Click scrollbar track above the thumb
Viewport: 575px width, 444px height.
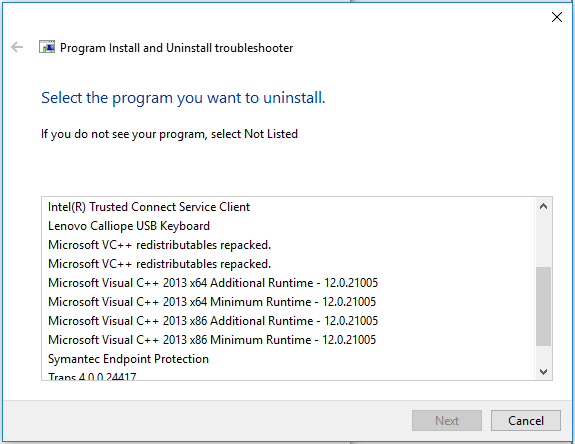point(543,241)
